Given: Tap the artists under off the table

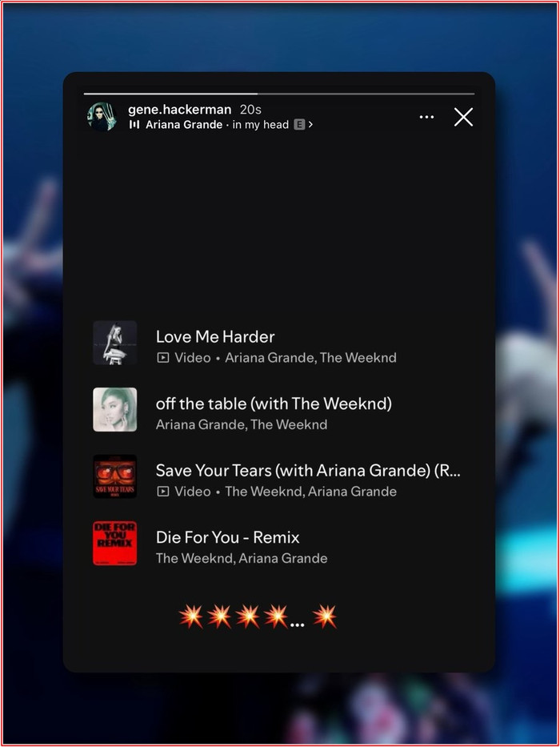Looking at the screenshot, I should [242, 424].
